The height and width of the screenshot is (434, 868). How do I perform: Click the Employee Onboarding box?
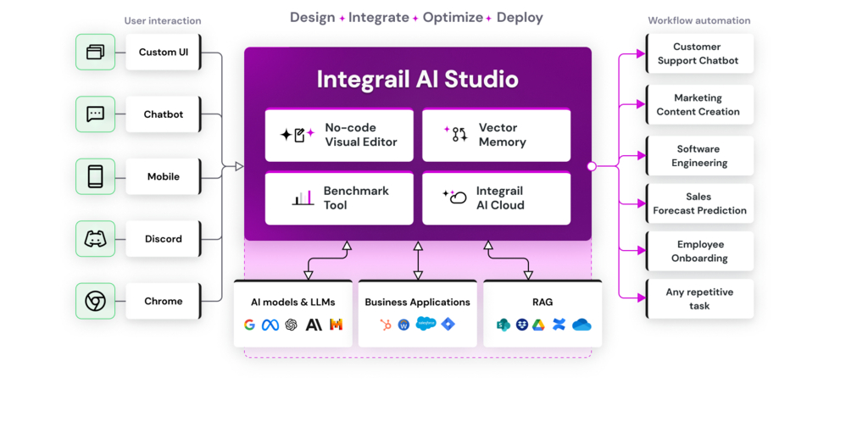(x=699, y=251)
